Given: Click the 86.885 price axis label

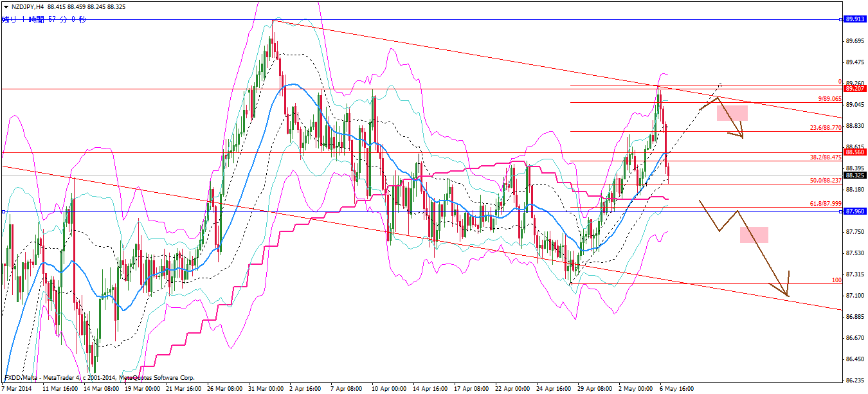Looking at the screenshot, I should coord(854,317).
